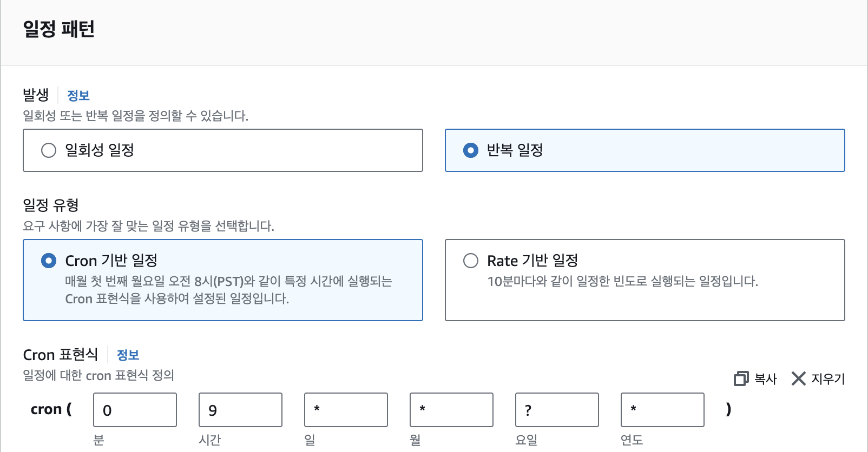Viewport: 868px width, 452px height.
Task: Open the 정보 link next to 발생
Action: point(78,96)
